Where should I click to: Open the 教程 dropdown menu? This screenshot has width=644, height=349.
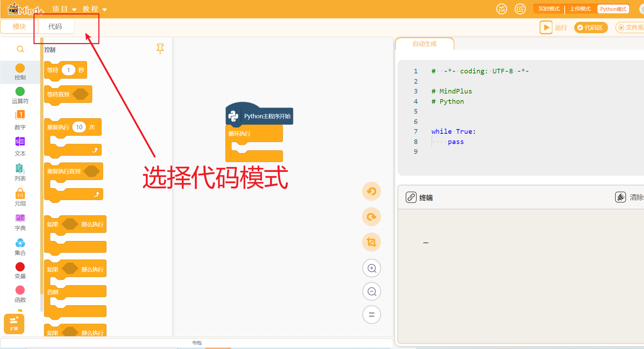[x=94, y=9]
